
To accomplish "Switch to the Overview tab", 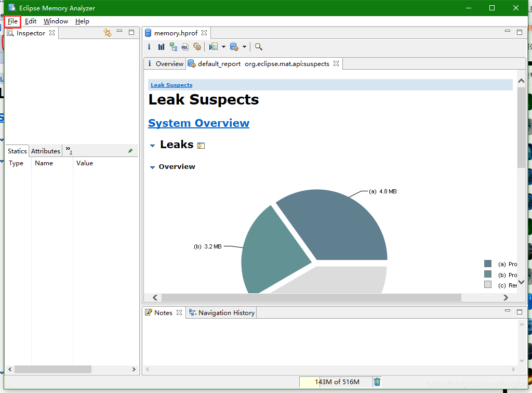I will (165, 64).
